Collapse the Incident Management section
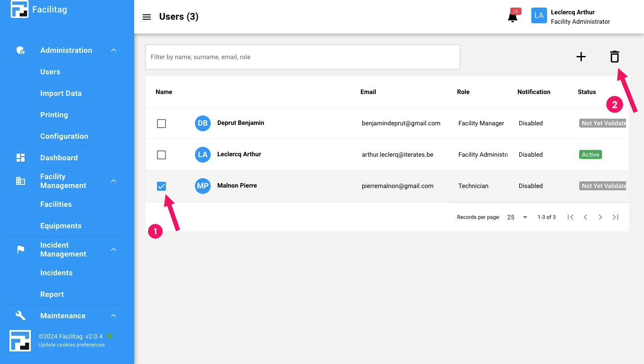 point(114,249)
